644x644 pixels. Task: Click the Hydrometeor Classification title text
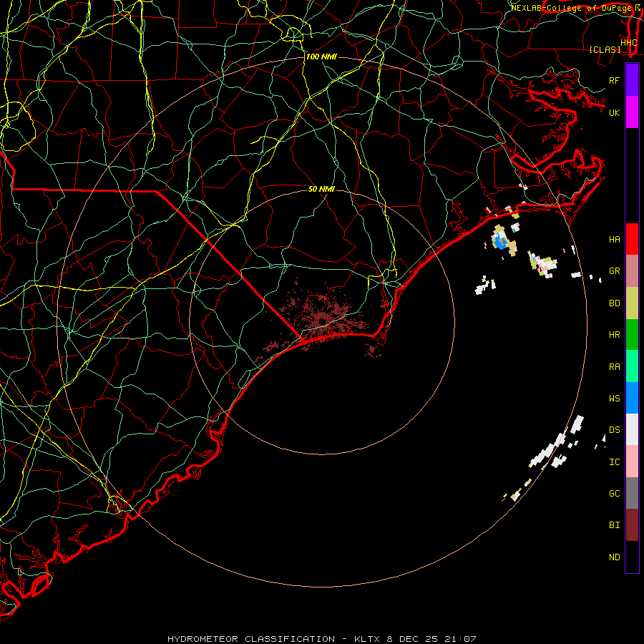251,639
